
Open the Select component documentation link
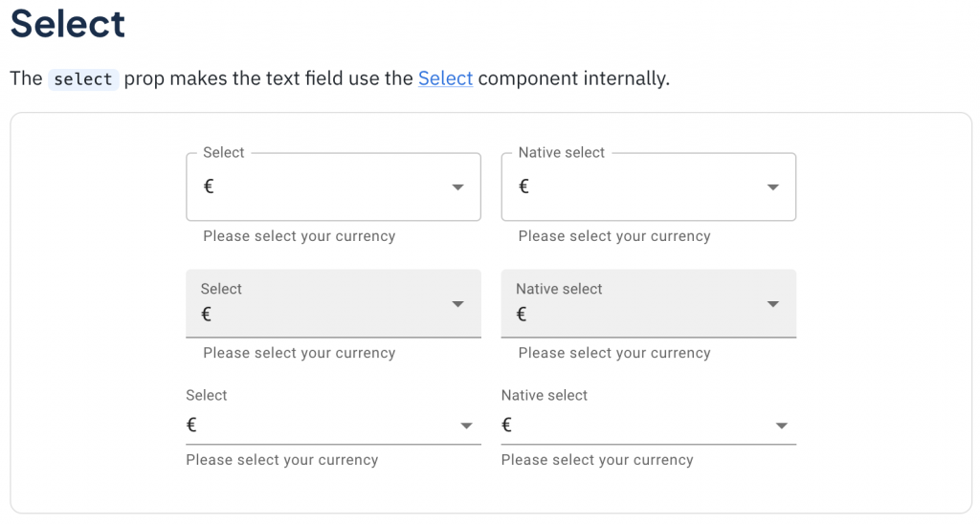[445, 78]
